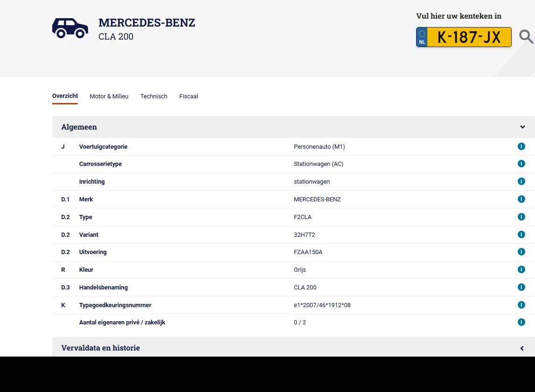Image resolution: width=535 pixels, height=392 pixels.
Task: Click the Vervaldata en historie header title
Action: [x=100, y=348]
